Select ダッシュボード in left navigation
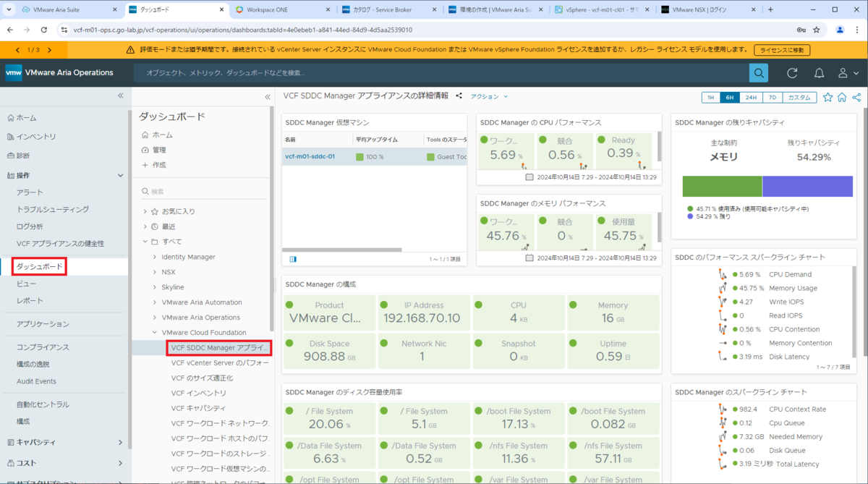Image resolution: width=868 pixels, height=484 pixels. [x=40, y=267]
